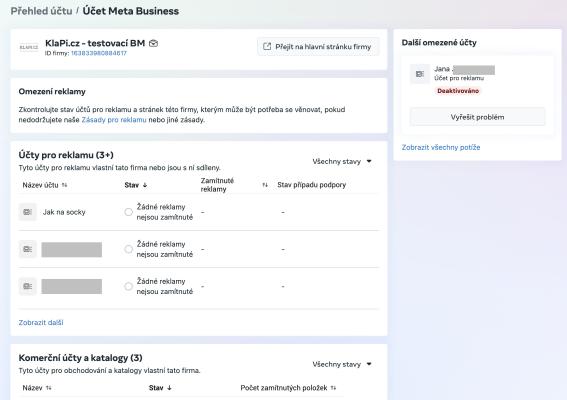Screen dimensions: 567x400
Task: Sort by Počet zamítnutých položek
Action: [x=288, y=388]
